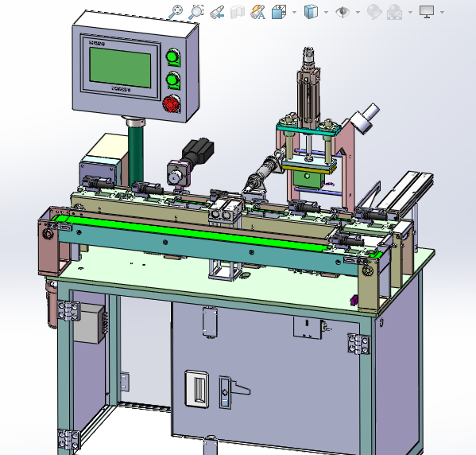Click the Zoom to Fit icon

click(x=176, y=12)
